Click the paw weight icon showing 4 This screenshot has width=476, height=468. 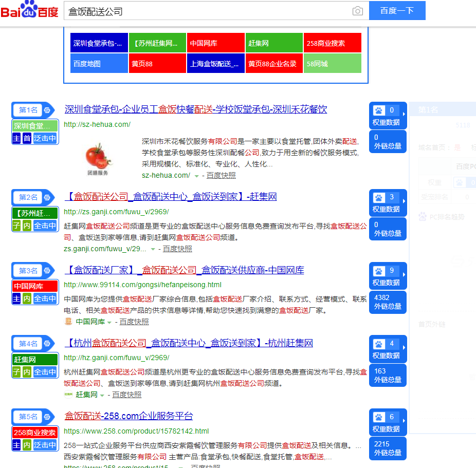tap(379, 344)
